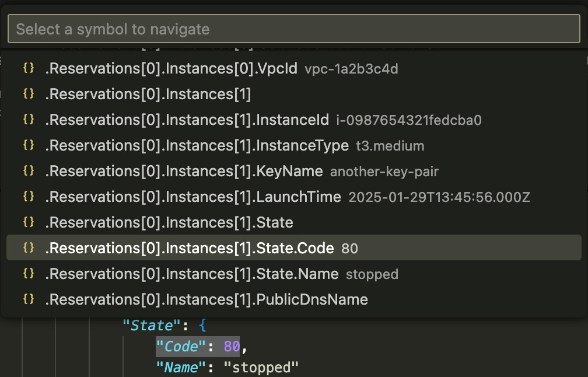
Task: Click the symbol icon for State.Code row
Action: [x=29, y=248]
